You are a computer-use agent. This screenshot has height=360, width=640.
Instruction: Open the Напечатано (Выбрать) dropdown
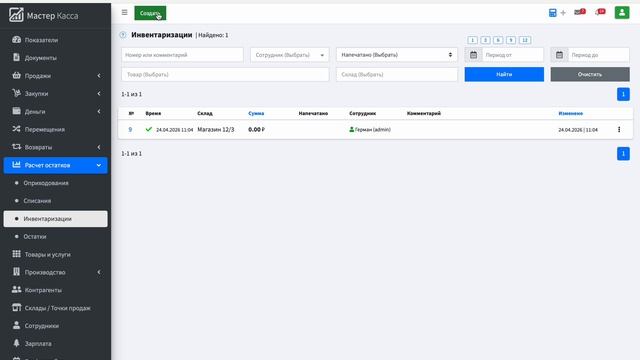[397, 55]
